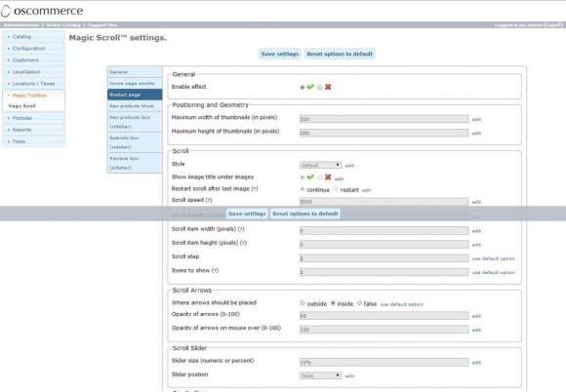Select the Enable effect yes radio button

coord(303,87)
